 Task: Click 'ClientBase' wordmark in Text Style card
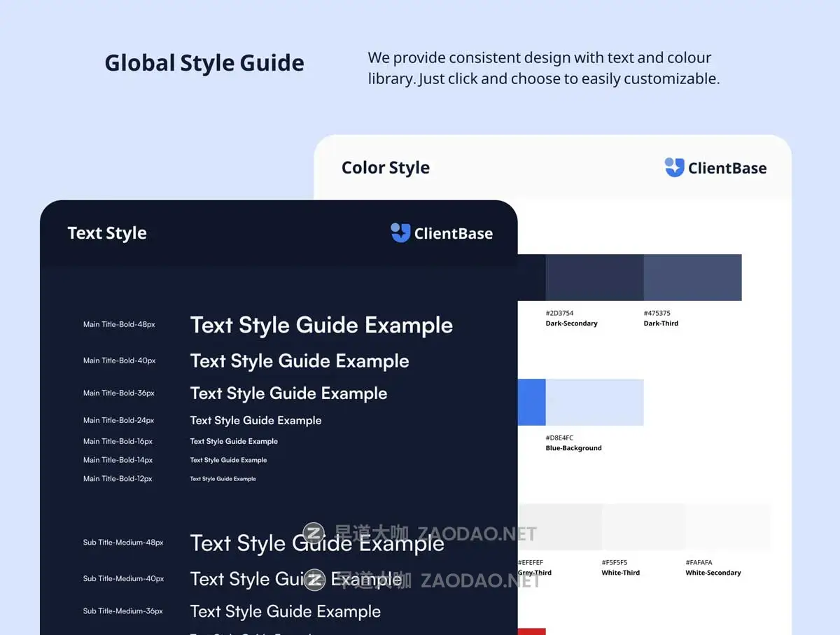tap(454, 234)
